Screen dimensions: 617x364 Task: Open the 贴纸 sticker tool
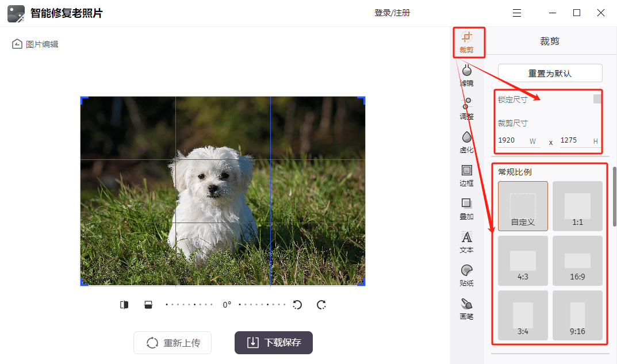pos(467,275)
